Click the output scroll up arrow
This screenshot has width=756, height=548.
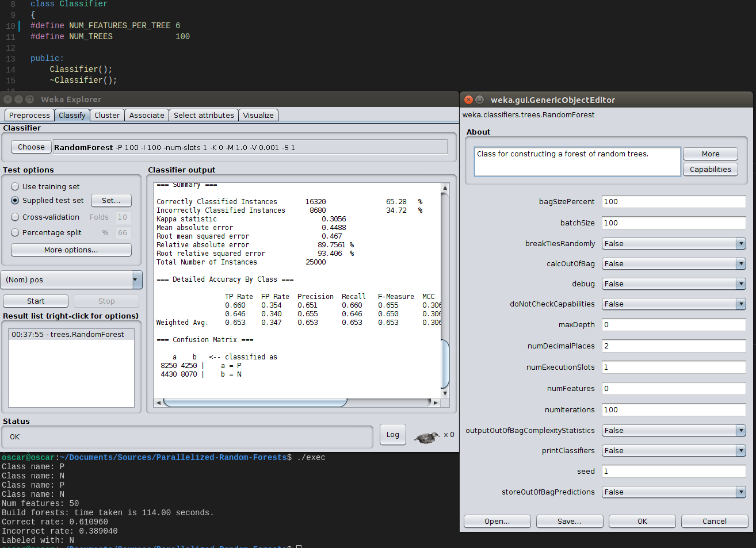click(x=445, y=188)
